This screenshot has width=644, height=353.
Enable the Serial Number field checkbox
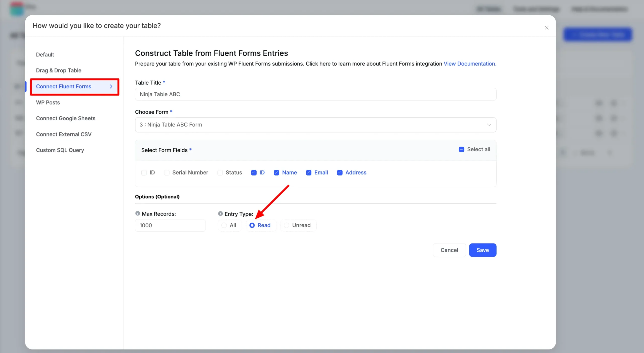coord(167,173)
